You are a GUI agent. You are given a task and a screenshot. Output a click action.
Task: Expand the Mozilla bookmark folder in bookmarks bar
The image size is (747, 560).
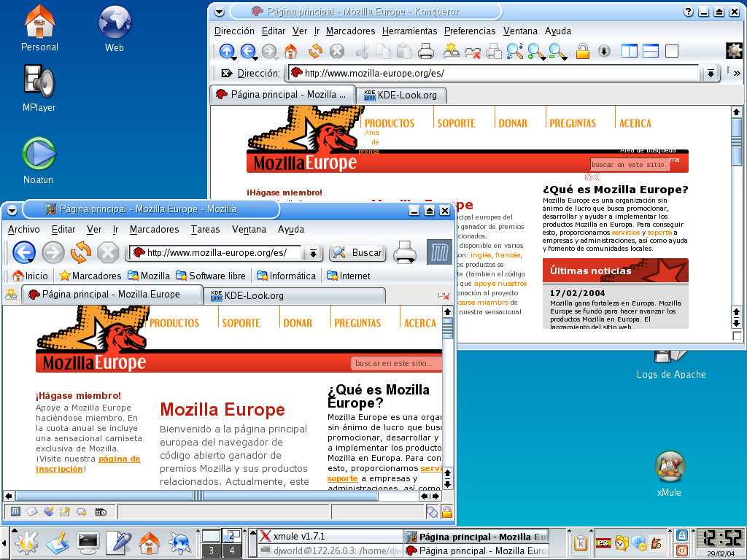pyautogui.click(x=147, y=276)
